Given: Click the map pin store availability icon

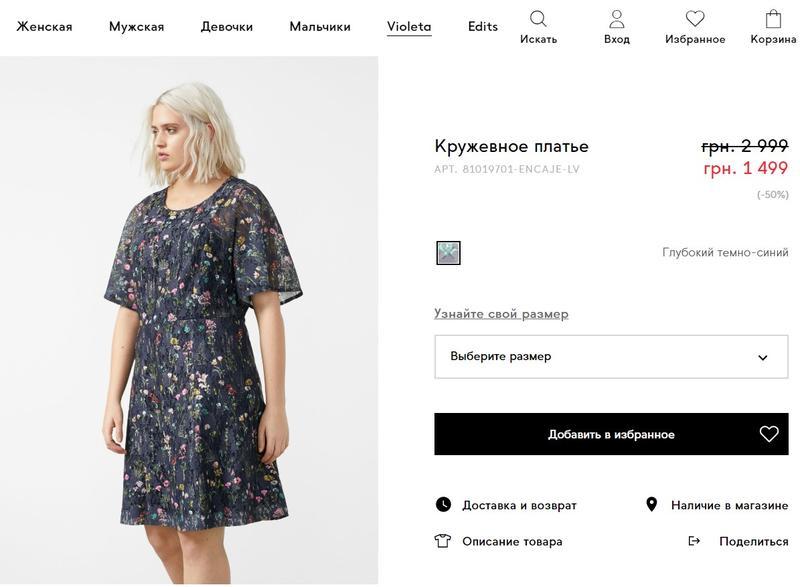Looking at the screenshot, I should click(x=652, y=505).
